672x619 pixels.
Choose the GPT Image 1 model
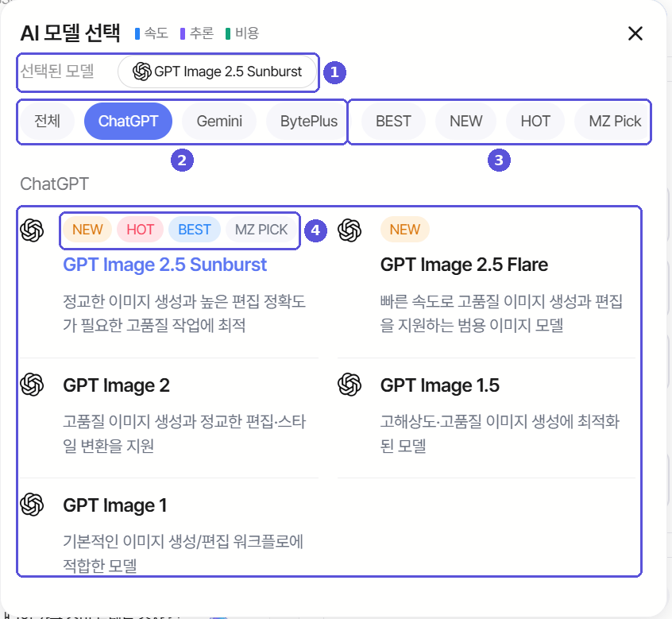115,505
